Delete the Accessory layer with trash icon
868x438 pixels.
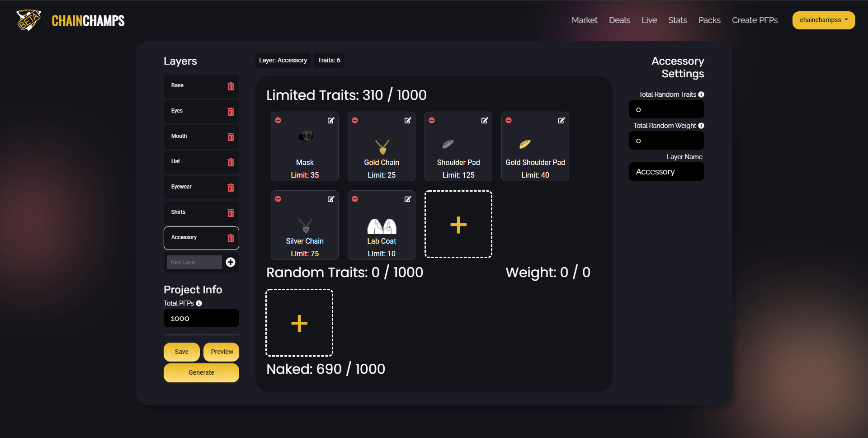point(231,238)
